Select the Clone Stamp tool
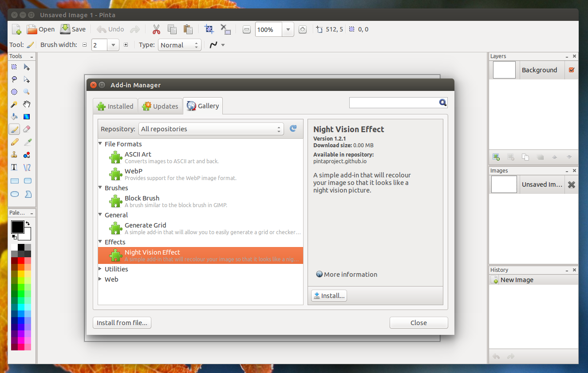The image size is (588, 373). click(14, 155)
